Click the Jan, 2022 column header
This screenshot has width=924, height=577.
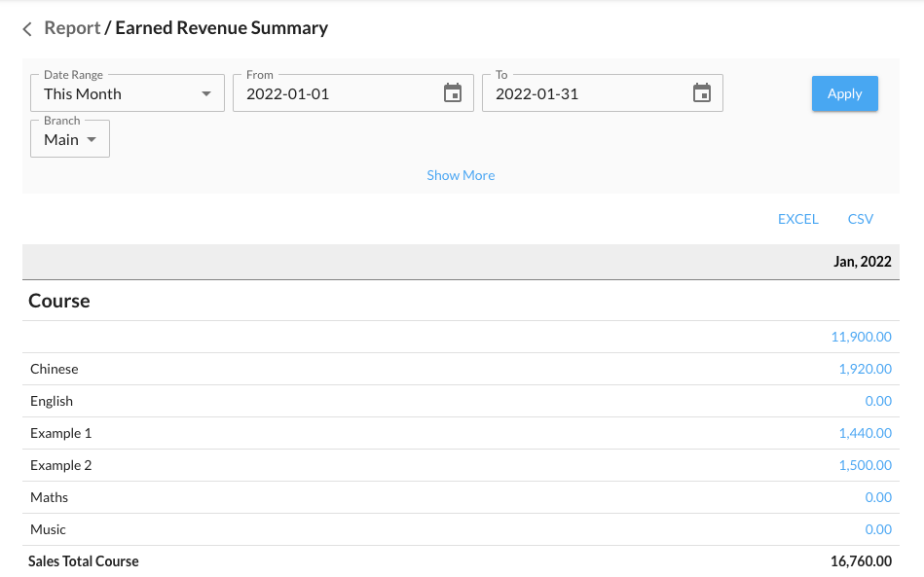click(x=862, y=262)
